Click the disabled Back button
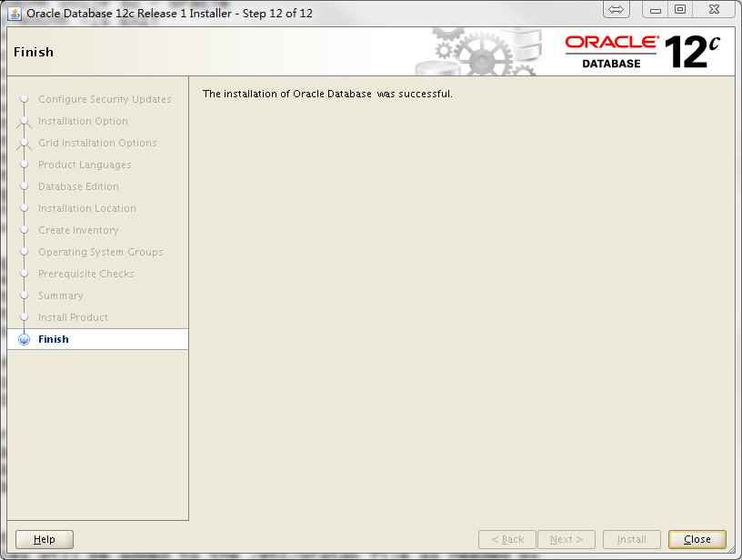The height and width of the screenshot is (560, 742). [507, 539]
